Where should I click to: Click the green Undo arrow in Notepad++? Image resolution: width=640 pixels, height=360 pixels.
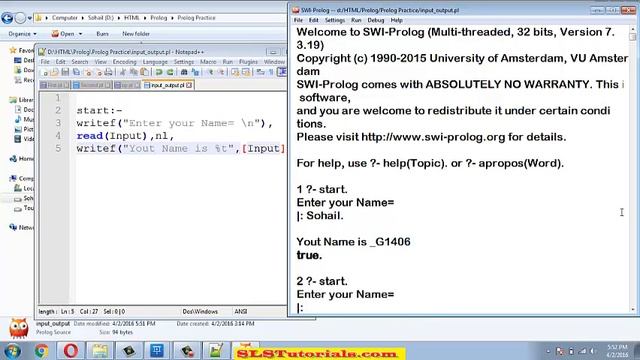point(159,72)
